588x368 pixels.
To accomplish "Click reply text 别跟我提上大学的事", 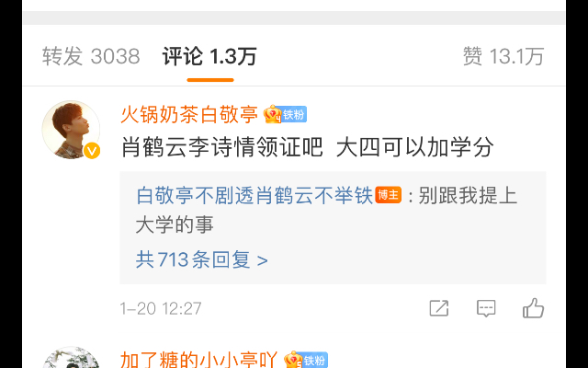I will coord(326,211).
